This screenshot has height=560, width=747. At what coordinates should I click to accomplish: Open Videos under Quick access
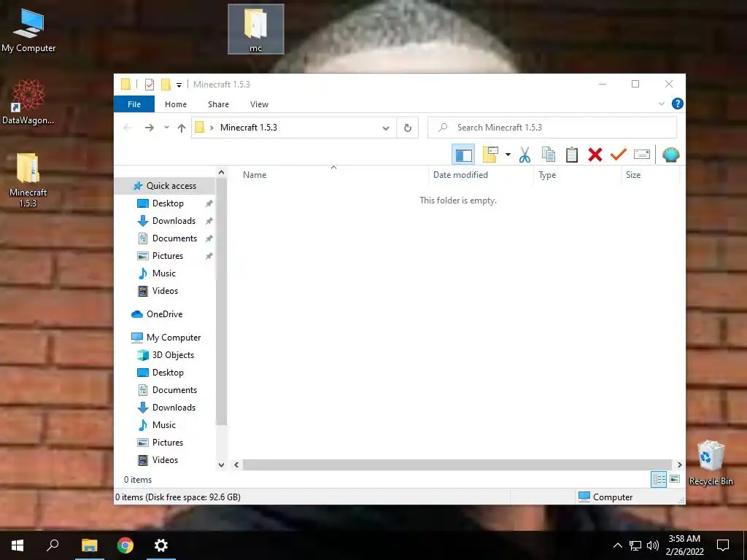pyautogui.click(x=166, y=291)
